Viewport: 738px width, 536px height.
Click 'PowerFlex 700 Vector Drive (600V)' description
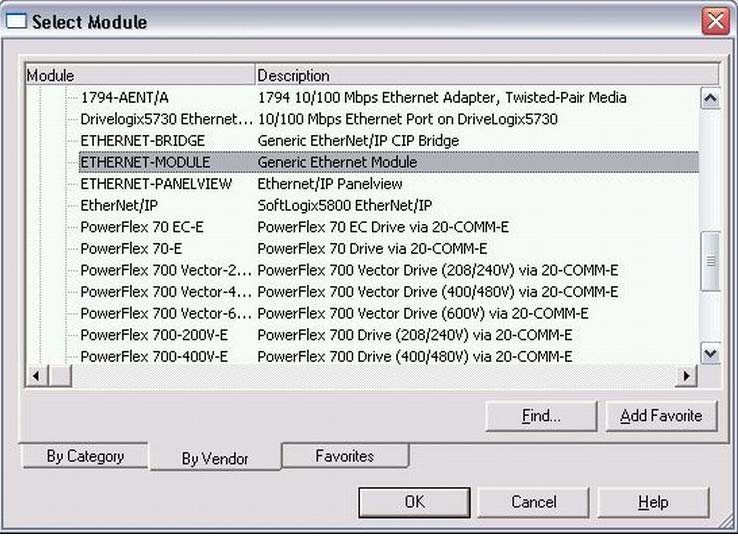tap(423, 314)
